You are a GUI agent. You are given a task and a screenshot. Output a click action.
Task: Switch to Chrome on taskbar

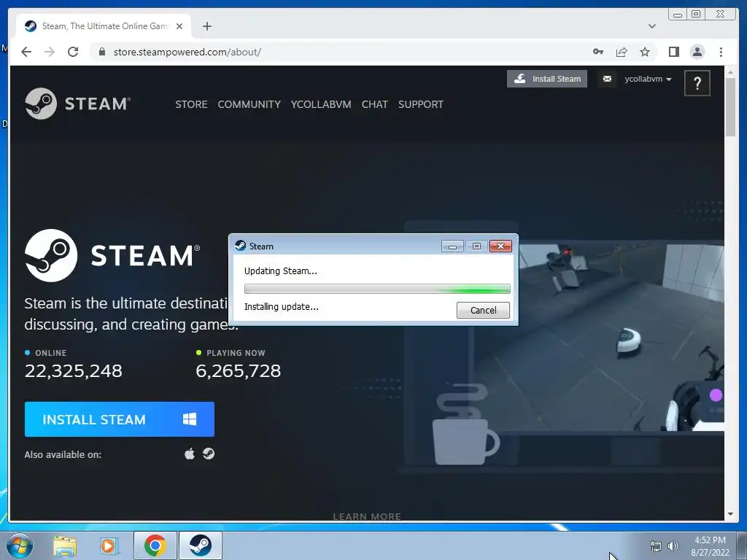coord(155,545)
